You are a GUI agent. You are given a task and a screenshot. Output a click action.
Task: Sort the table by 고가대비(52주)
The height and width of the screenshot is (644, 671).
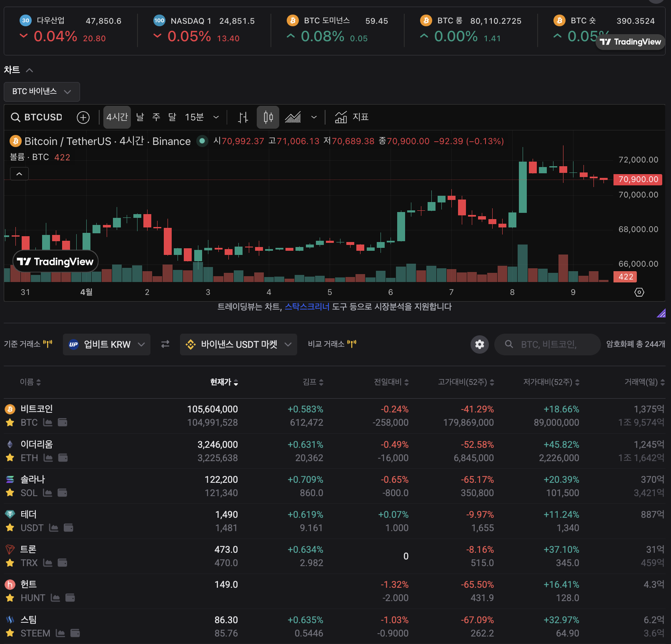pyautogui.click(x=466, y=382)
